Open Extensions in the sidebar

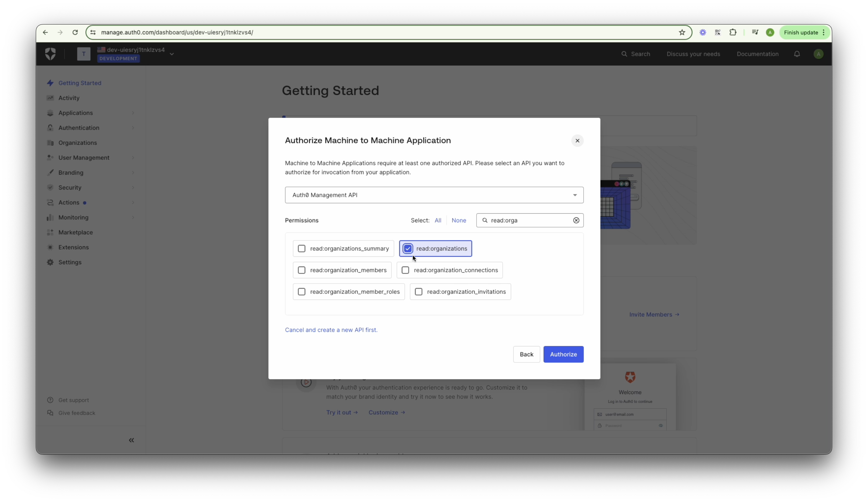(x=74, y=247)
